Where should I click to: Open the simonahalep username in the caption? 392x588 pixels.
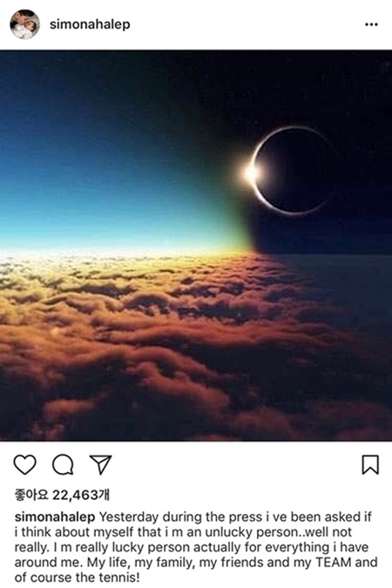[x=55, y=517]
